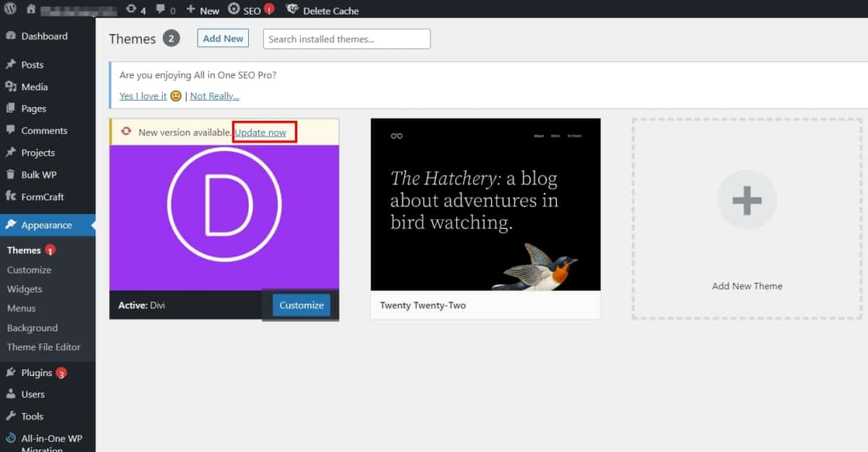Image resolution: width=868 pixels, height=452 pixels.
Task: Click the Bulk WP trash icon
Action: pos(10,174)
